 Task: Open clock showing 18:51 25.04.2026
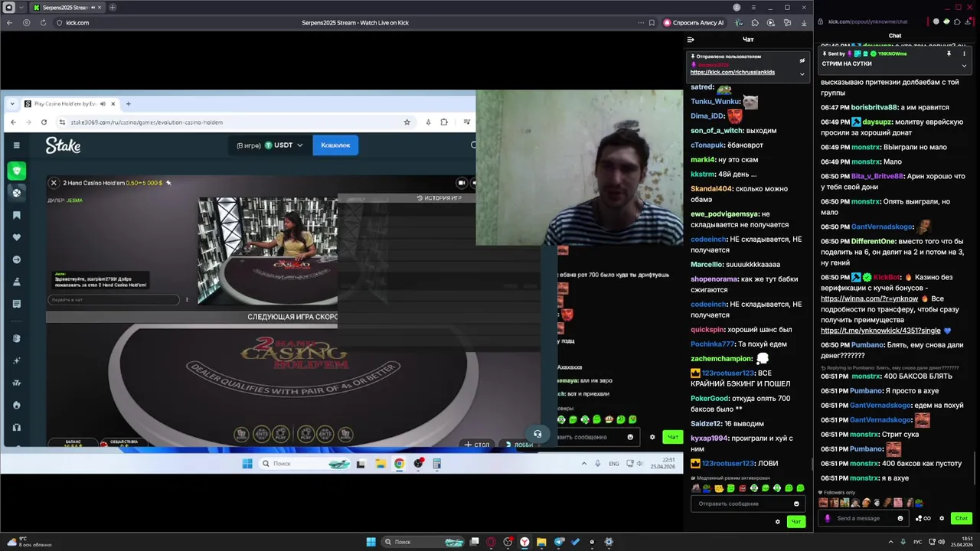(962, 542)
